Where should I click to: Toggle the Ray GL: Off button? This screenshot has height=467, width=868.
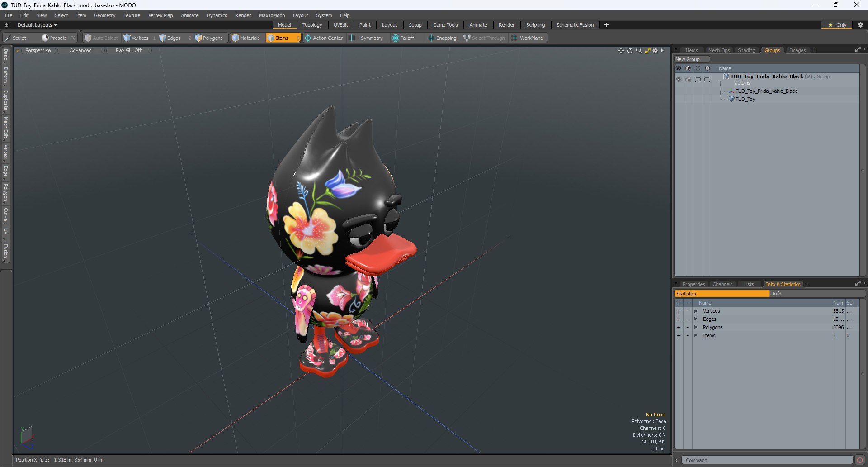pos(128,50)
